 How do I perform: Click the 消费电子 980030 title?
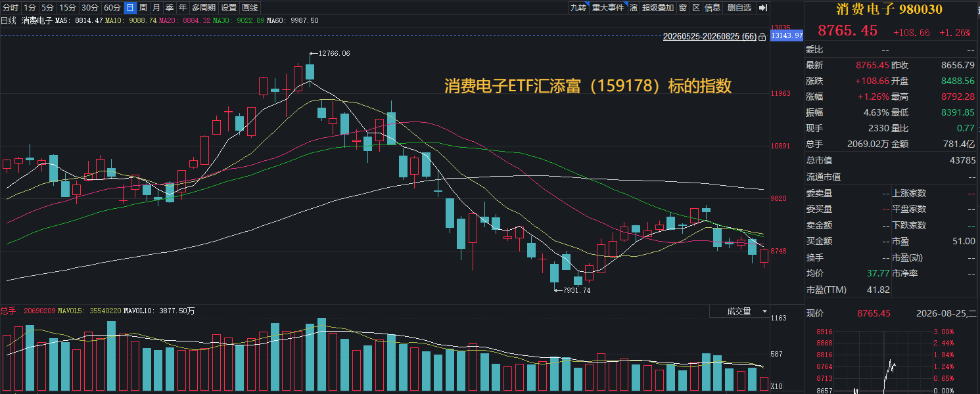(889, 9)
